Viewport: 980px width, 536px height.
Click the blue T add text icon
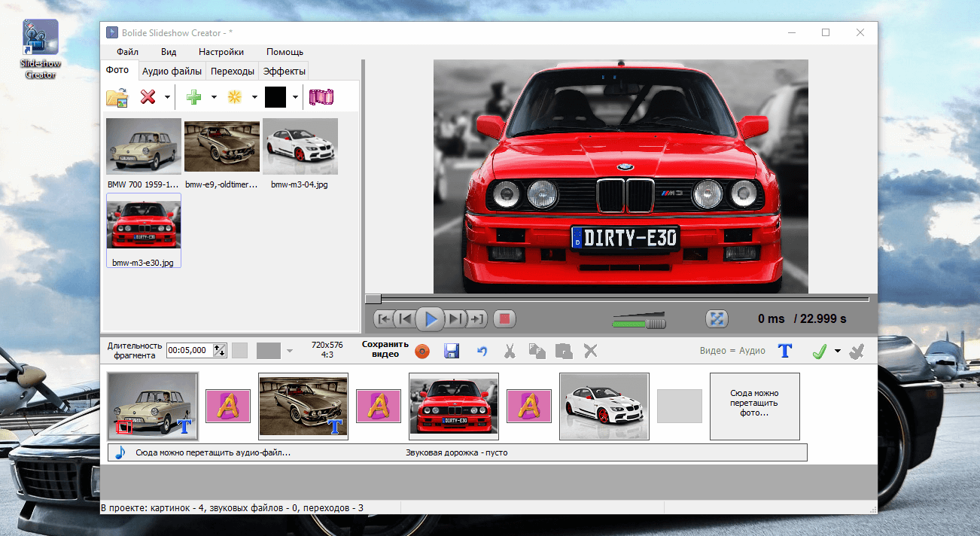pyautogui.click(x=785, y=351)
